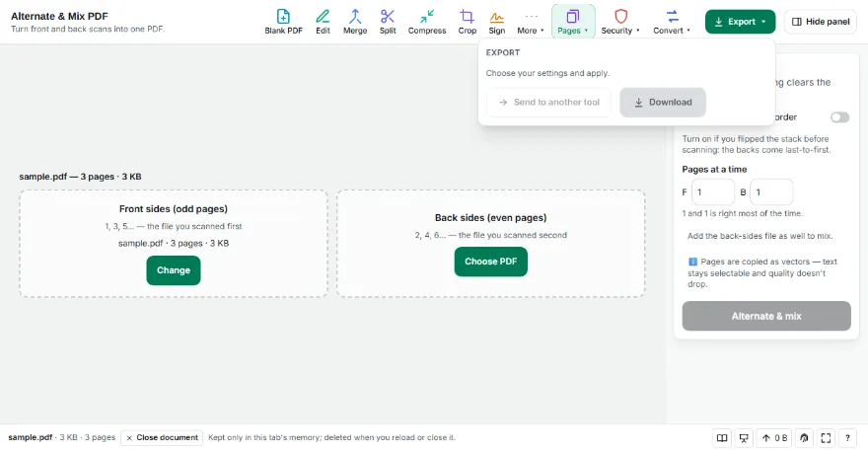Open the Edit tool
Image resolution: width=868 pixels, height=451 pixels.
(x=323, y=22)
